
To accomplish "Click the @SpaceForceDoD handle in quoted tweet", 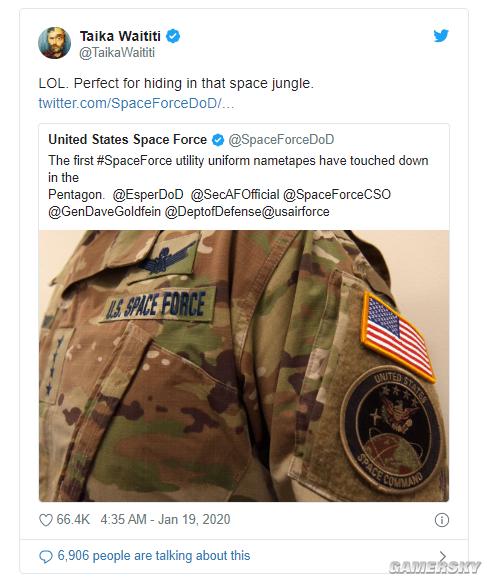I will (281, 140).
